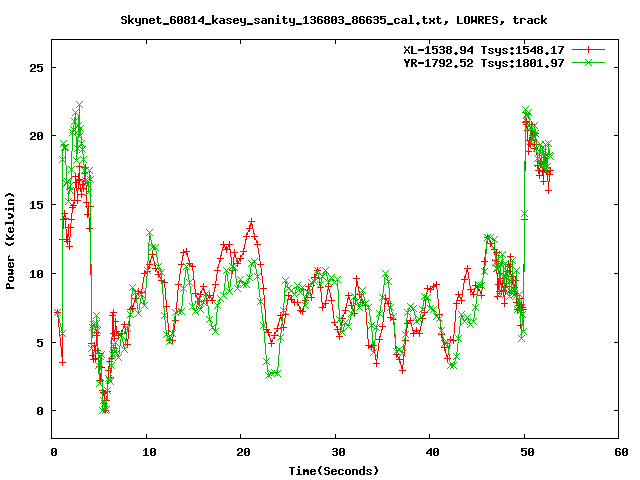Click y-axis tick label 5
640x480 pixels.
coord(40,343)
